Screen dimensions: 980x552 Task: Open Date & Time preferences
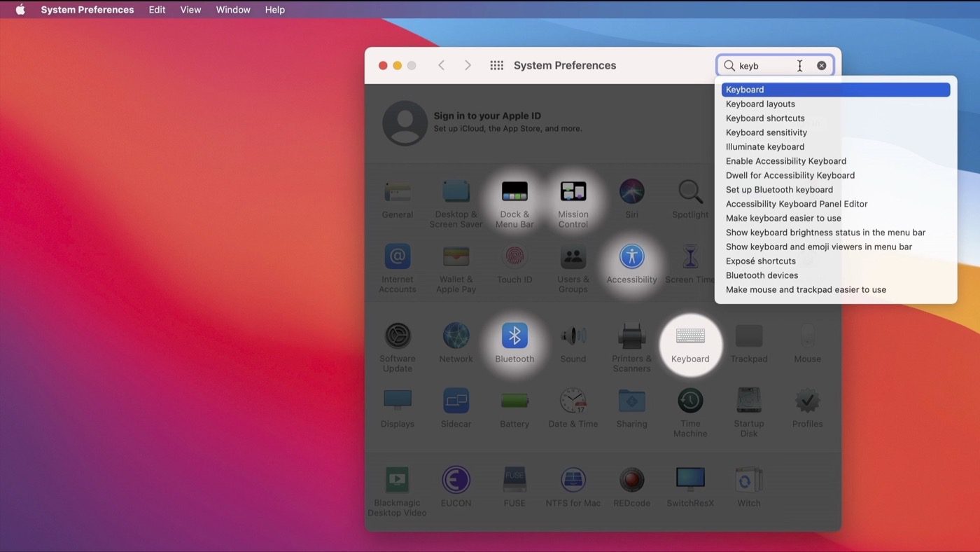[573, 401]
